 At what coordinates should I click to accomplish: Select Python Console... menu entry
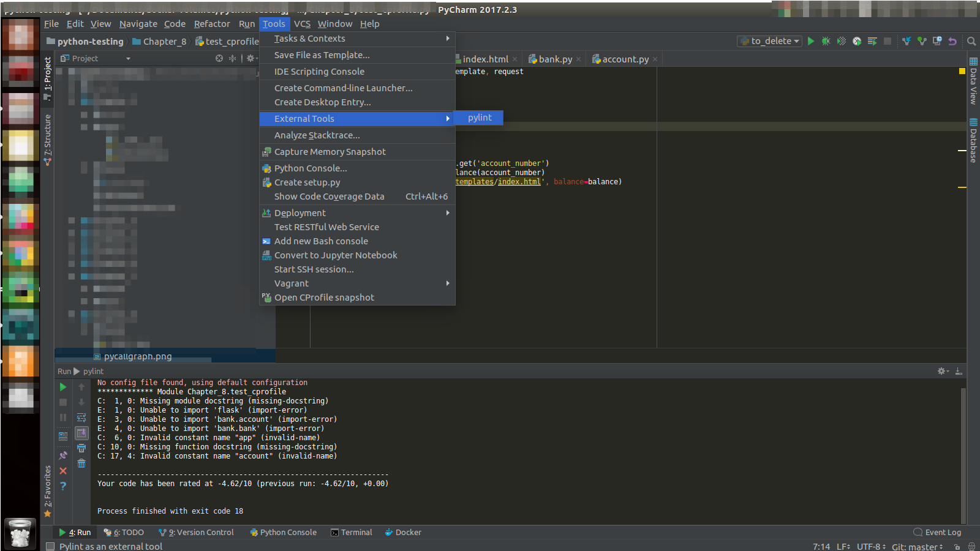[x=357, y=168]
